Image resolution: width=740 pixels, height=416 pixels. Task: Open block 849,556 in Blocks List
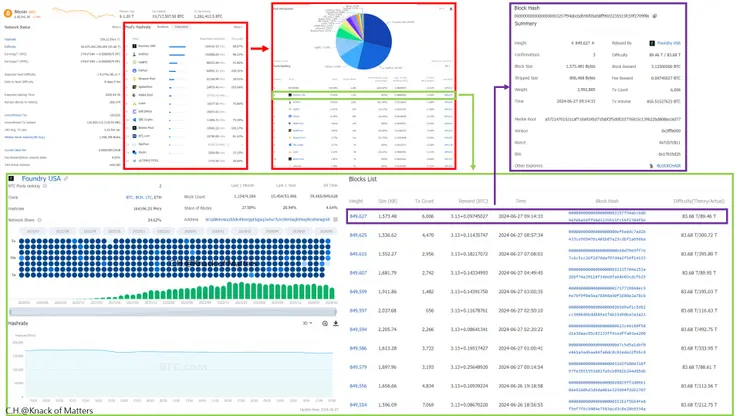358,386
